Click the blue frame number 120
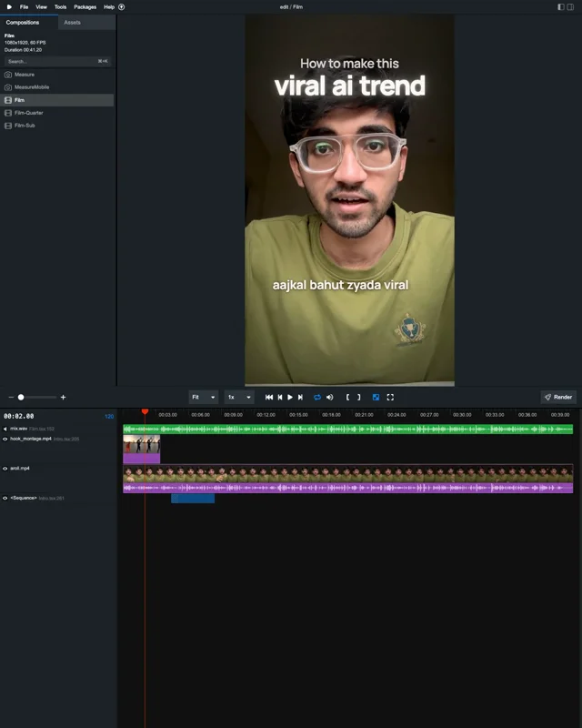 point(109,417)
